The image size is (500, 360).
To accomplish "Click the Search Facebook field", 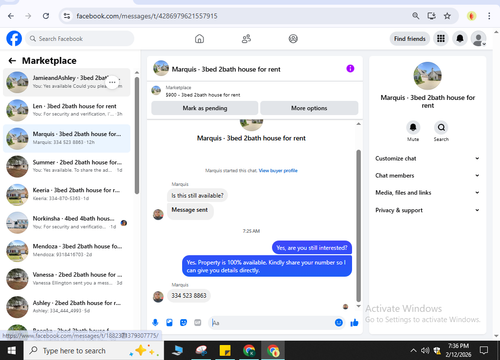I will [x=80, y=39].
